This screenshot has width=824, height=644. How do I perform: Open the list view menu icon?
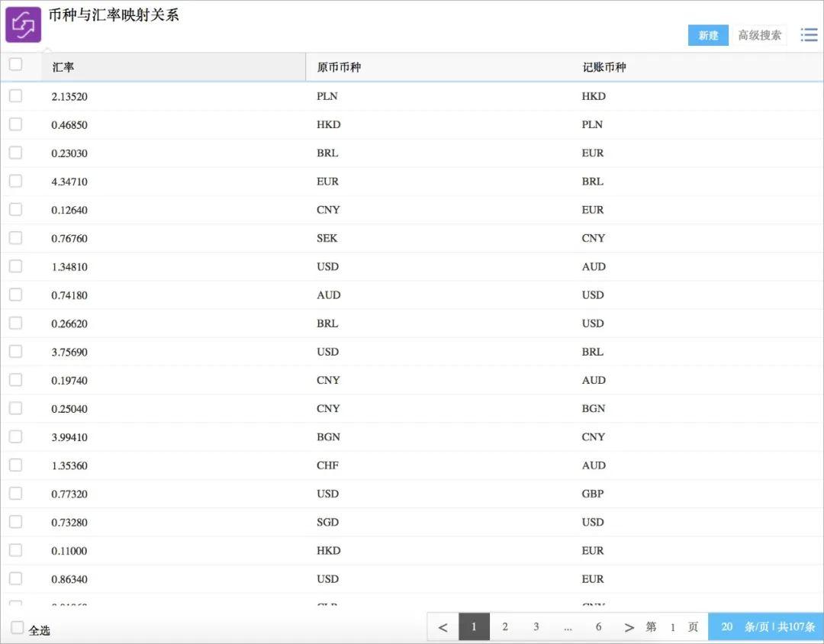click(x=809, y=35)
